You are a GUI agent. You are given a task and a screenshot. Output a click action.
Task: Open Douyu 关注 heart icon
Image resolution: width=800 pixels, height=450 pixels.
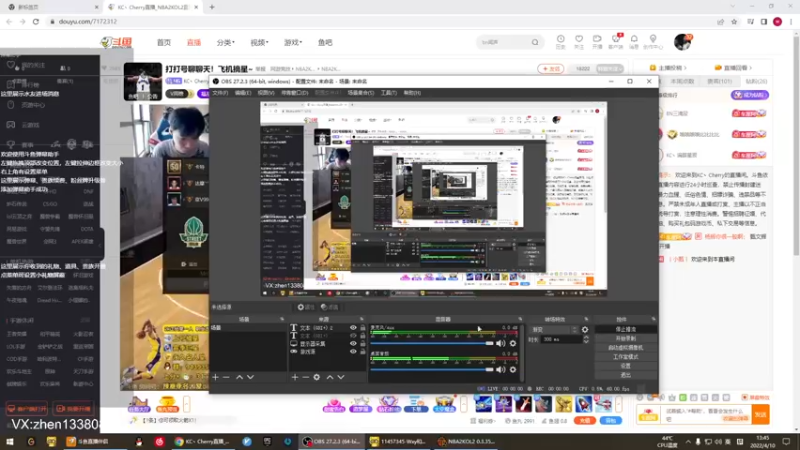pyautogui.click(x=579, y=41)
